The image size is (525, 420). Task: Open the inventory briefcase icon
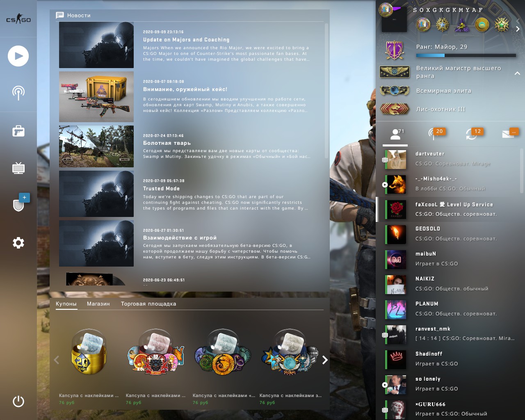pyautogui.click(x=18, y=131)
